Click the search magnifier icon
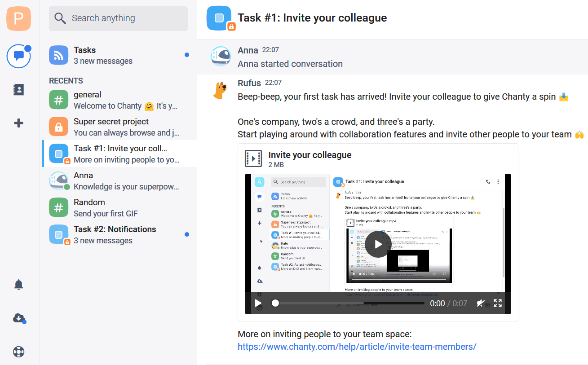 coord(60,18)
